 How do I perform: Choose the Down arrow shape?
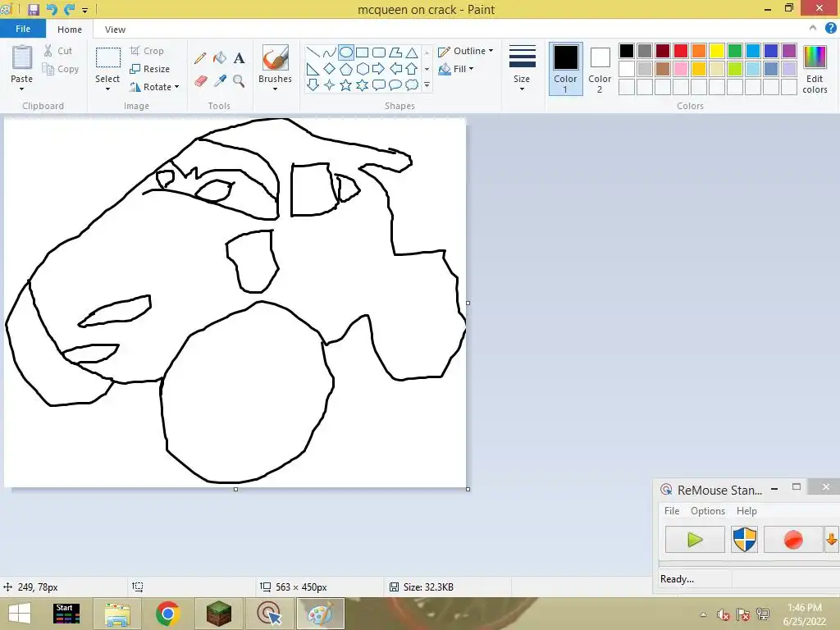(313, 84)
